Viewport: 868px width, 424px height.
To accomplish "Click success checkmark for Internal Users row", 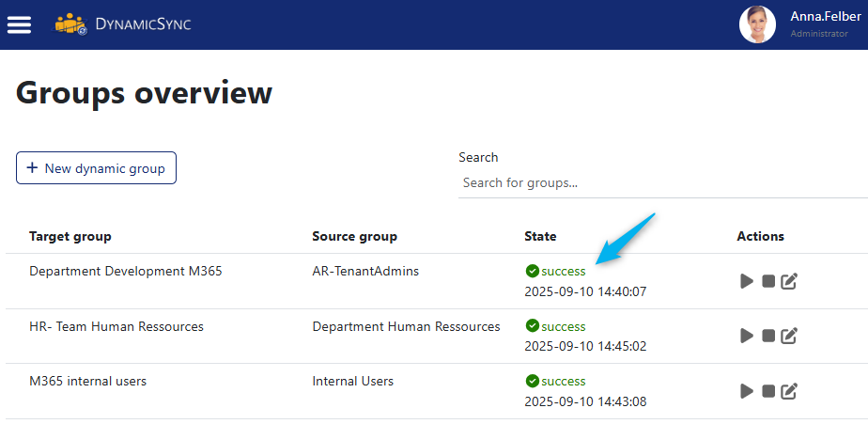I will click(532, 381).
